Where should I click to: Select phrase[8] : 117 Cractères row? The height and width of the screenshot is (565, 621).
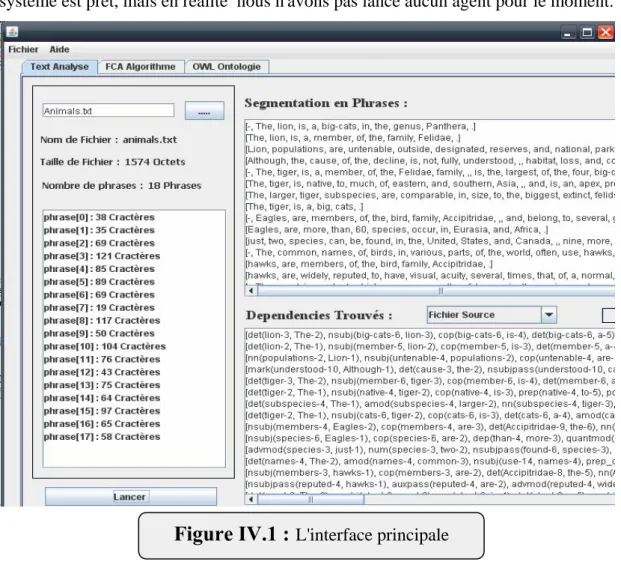click(x=135, y=321)
